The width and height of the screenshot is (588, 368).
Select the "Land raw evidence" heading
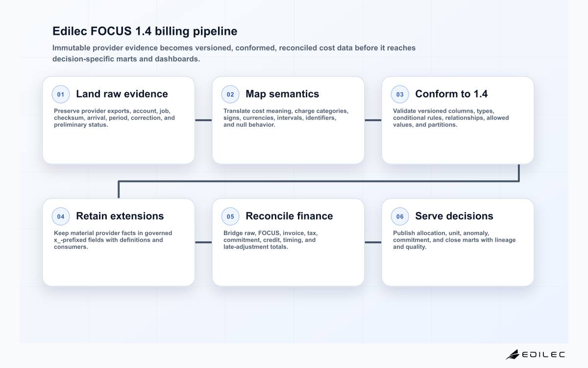tap(122, 94)
